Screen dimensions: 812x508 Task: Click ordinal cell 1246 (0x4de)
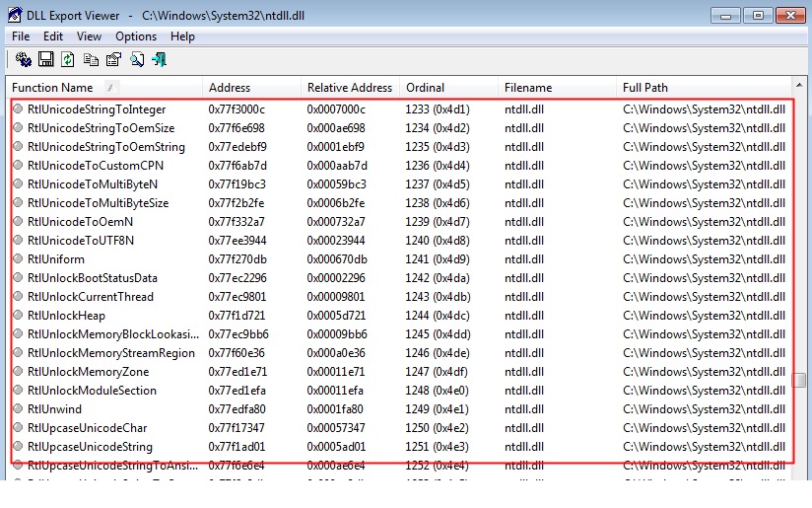click(438, 353)
